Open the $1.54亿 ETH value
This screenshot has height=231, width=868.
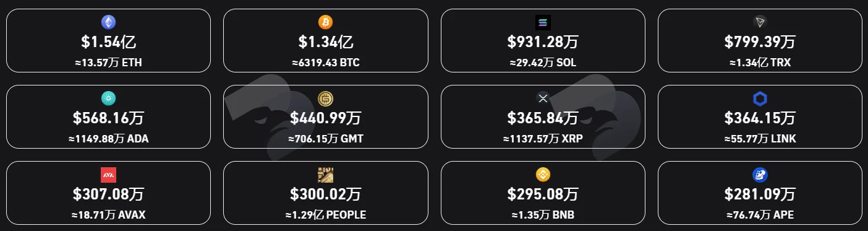click(108, 42)
